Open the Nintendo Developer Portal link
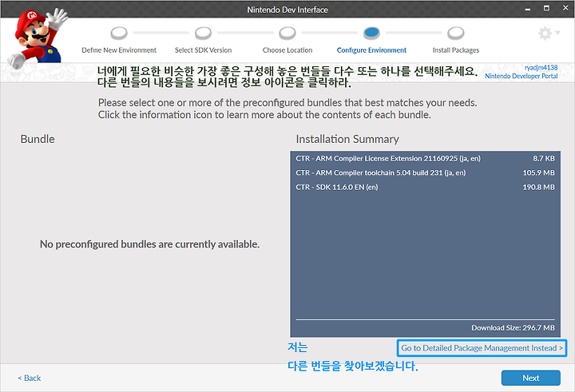The image size is (575, 392). (521, 76)
